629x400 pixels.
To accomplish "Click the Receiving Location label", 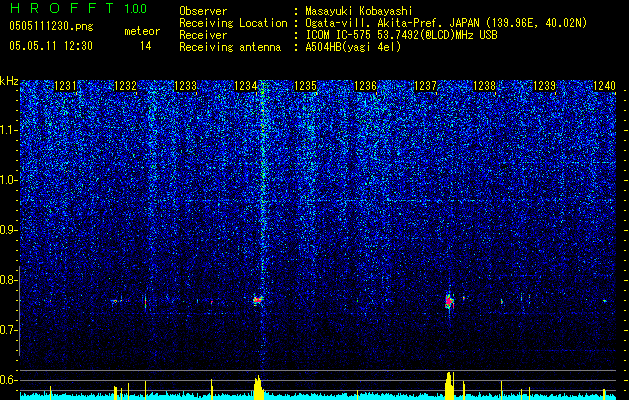I will click(x=233, y=23).
